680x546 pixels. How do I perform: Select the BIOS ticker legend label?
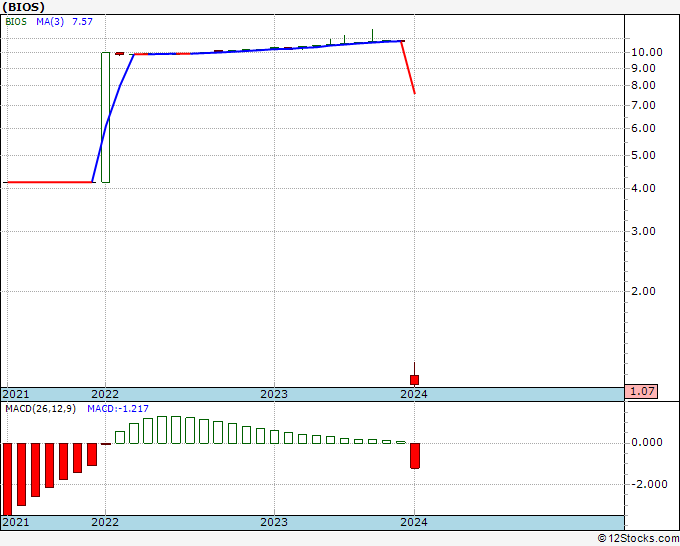pyautogui.click(x=16, y=22)
